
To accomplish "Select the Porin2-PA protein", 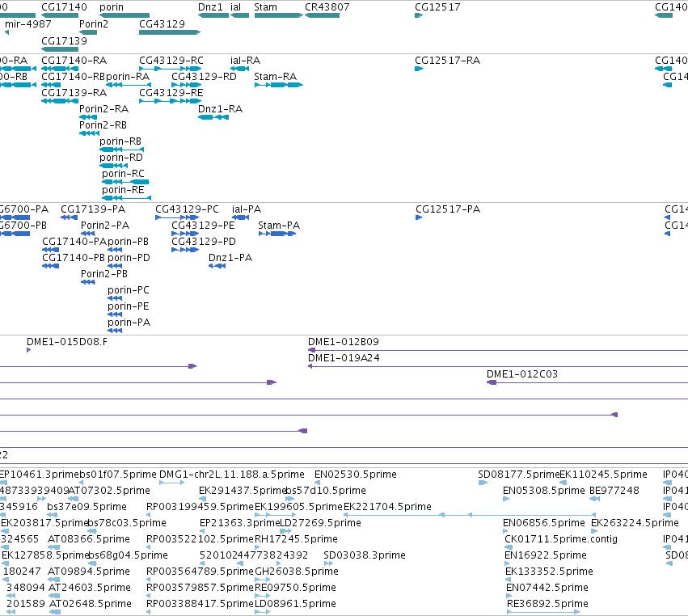I will click(x=88, y=234).
